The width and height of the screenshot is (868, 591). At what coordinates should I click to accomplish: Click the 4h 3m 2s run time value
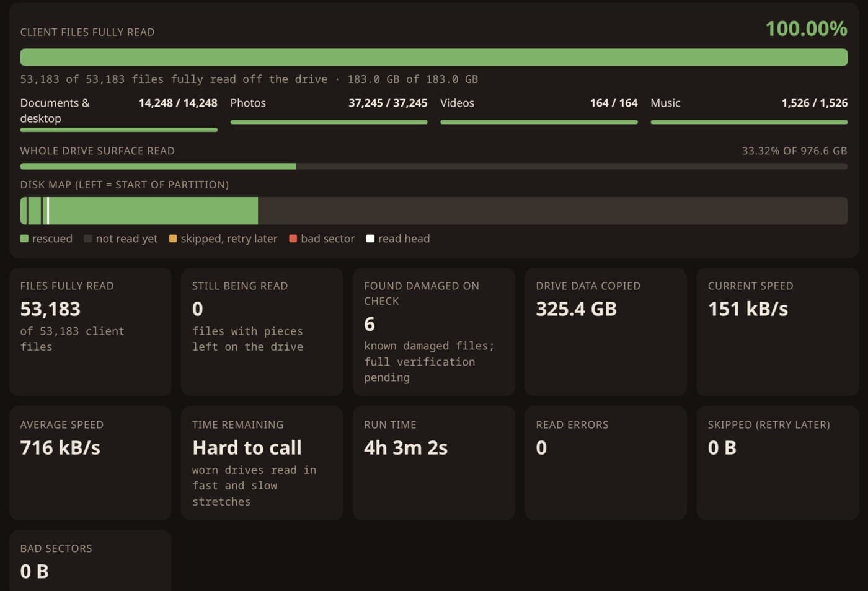click(405, 448)
